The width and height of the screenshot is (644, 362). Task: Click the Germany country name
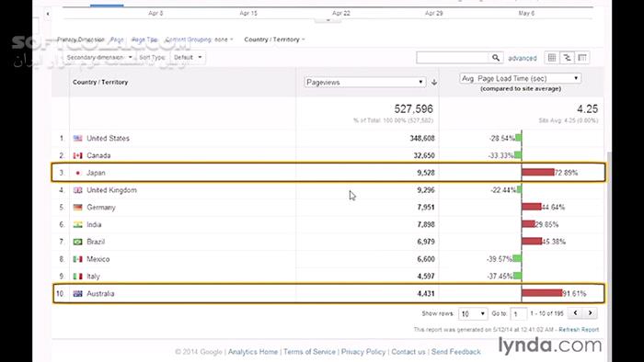click(x=101, y=208)
